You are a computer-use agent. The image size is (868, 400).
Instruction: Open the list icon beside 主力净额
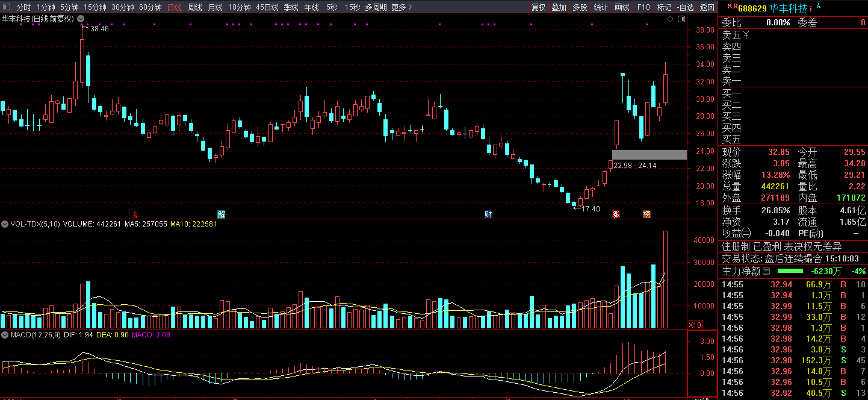click(766, 272)
